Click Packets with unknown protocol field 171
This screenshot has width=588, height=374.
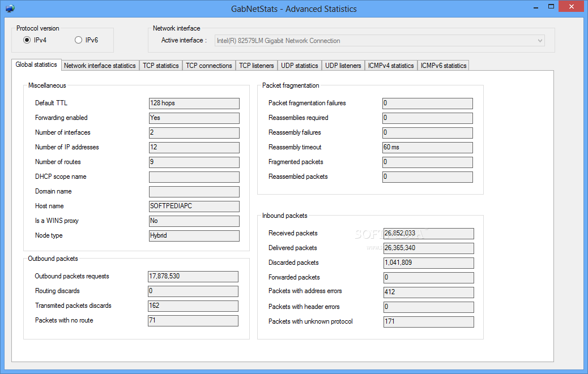coord(429,322)
